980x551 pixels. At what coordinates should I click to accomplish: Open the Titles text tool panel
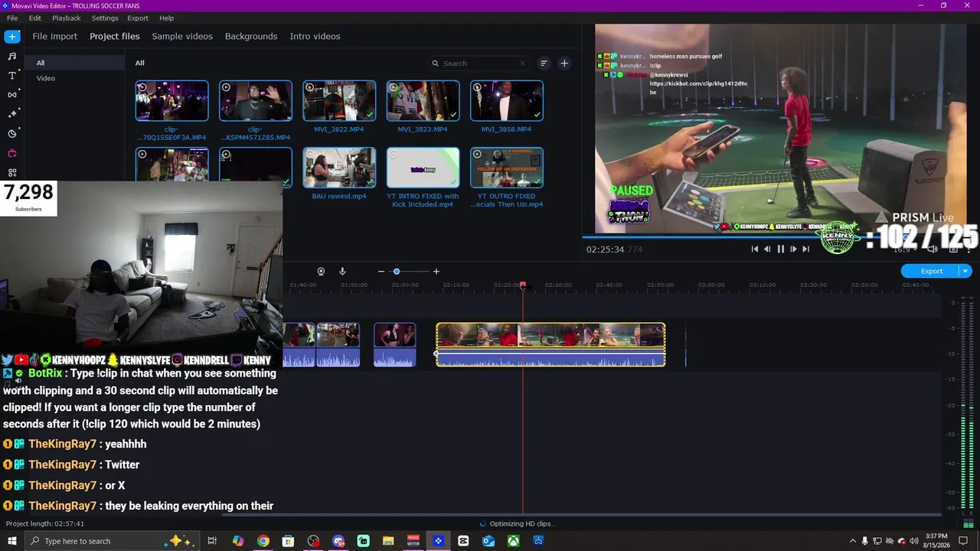tap(12, 76)
